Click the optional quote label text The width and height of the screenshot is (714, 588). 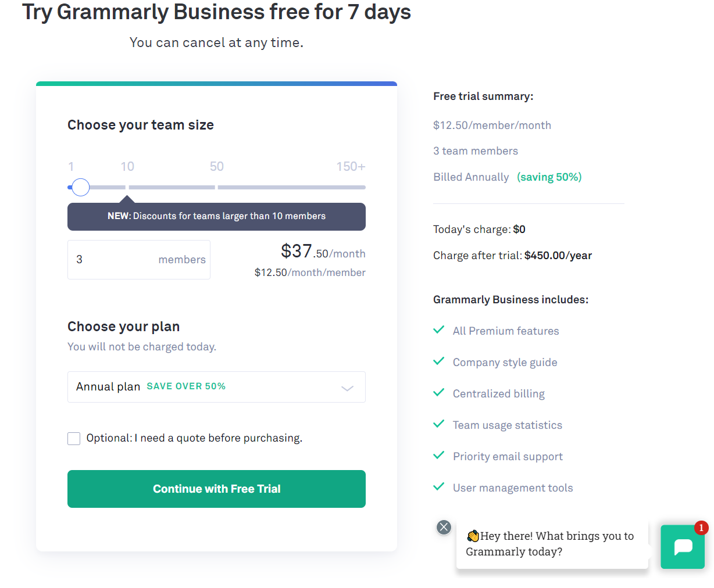point(194,438)
